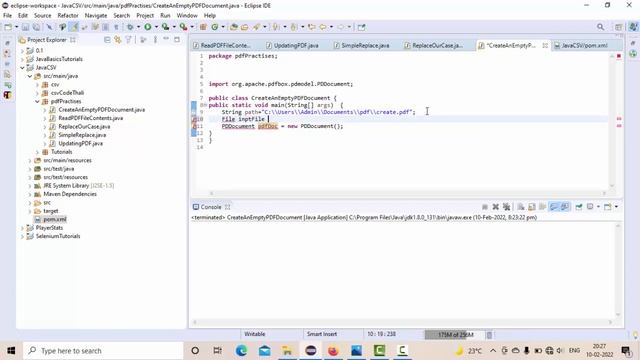Click the editor vertical scrollbar
Screen dimensions: 640x360
[x=612, y=120]
